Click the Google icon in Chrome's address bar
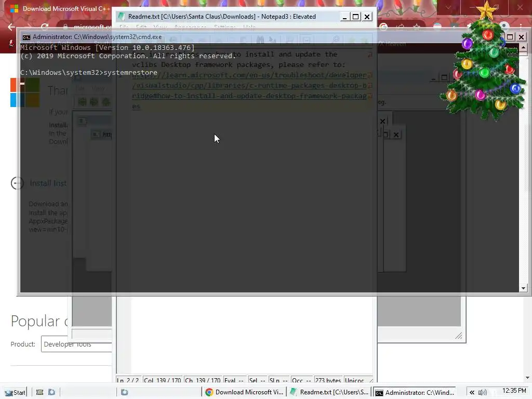The image size is (532, 399). click(x=383, y=27)
